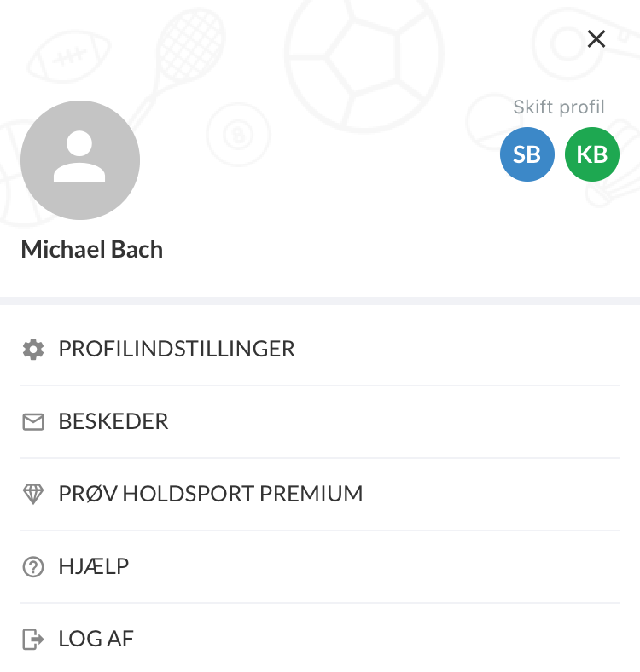640x672 pixels.
Task: Click the person silhouette in the avatar
Action: pos(79,156)
